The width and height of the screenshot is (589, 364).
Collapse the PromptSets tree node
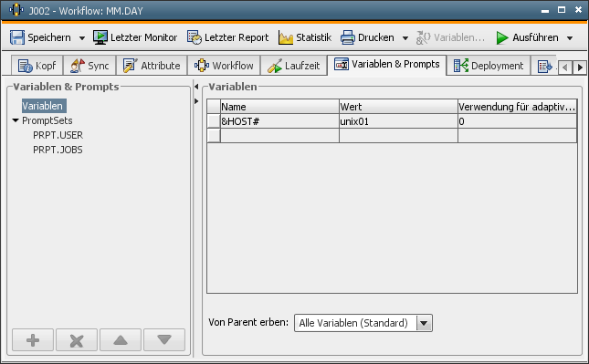point(16,120)
